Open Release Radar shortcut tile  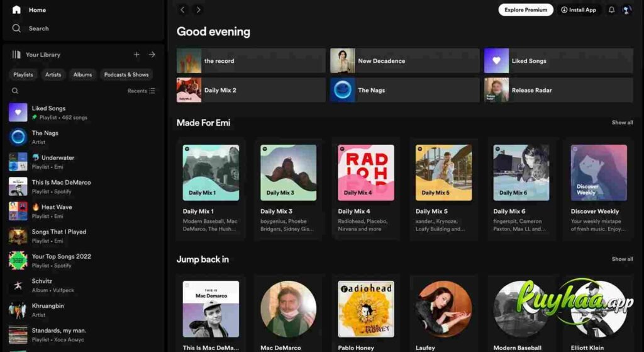point(558,90)
